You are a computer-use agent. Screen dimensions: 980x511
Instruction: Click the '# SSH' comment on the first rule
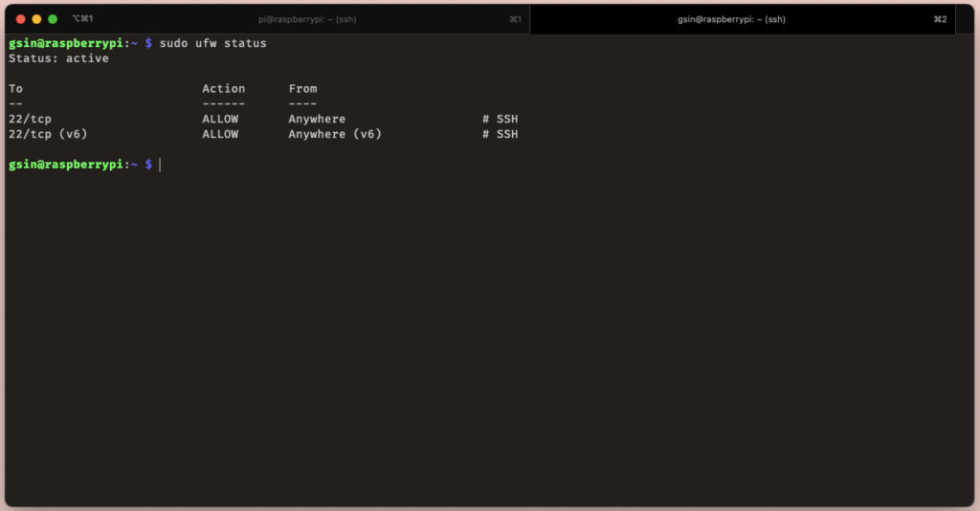click(500, 119)
